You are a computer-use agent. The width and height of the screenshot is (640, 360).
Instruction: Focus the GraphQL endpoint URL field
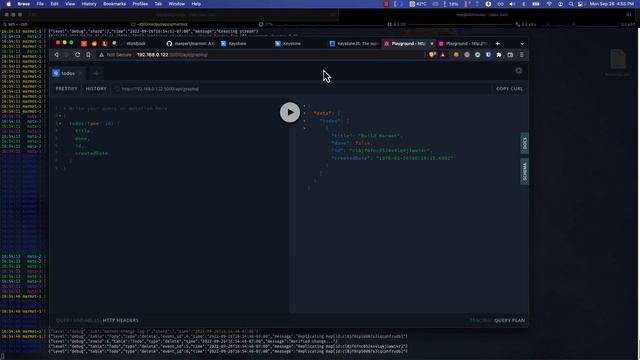tap(301, 89)
